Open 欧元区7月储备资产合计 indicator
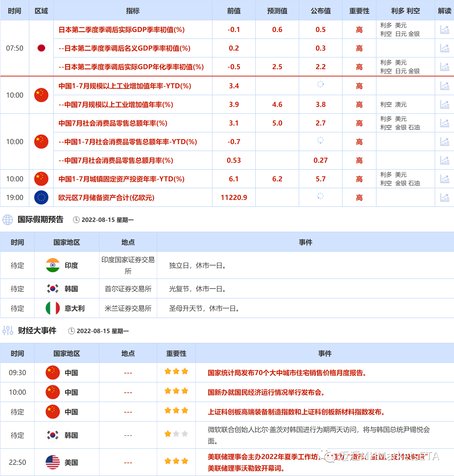This screenshot has height=476, width=454. [106, 198]
